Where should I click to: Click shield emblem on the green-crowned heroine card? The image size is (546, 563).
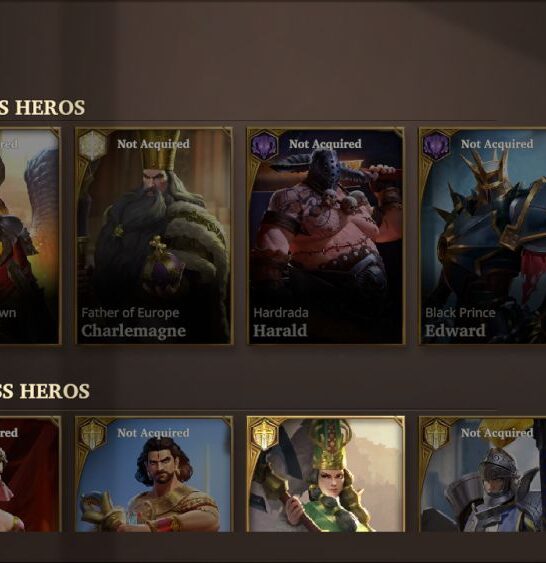pyautogui.click(x=265, y=434)
